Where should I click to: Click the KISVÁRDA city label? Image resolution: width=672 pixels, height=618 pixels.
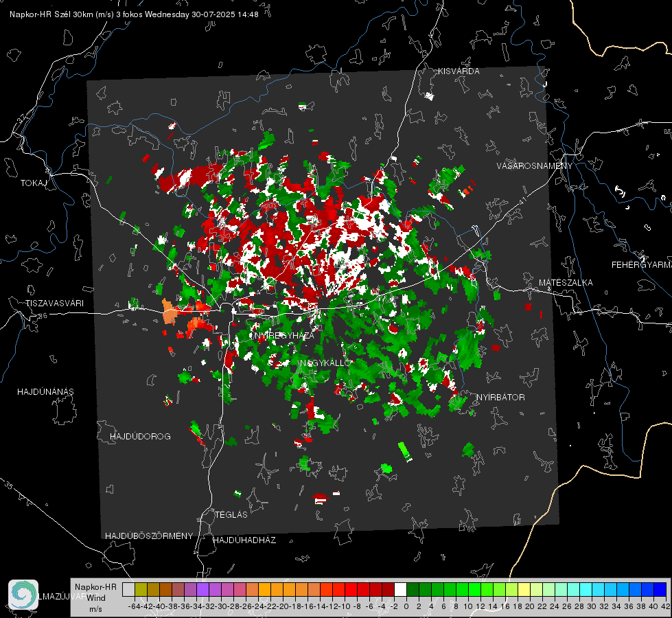pos(459,71)
